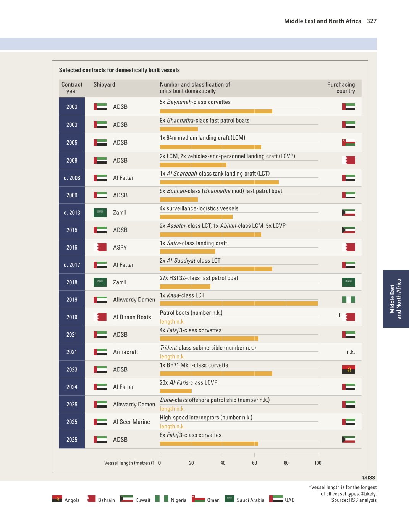Click Kuwait purchasing flag in 8x Falaj 3 row
This screenshot has height=532, width=409.
tap(349, 439)
